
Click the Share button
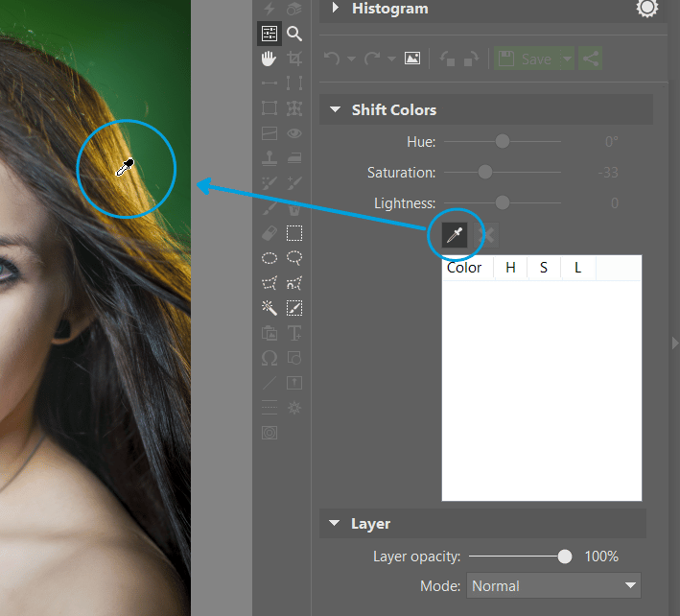click(591, 59)
